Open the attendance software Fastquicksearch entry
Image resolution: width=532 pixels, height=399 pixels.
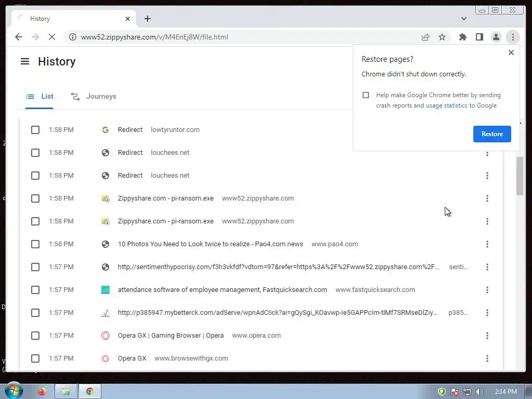click(222, 290)
